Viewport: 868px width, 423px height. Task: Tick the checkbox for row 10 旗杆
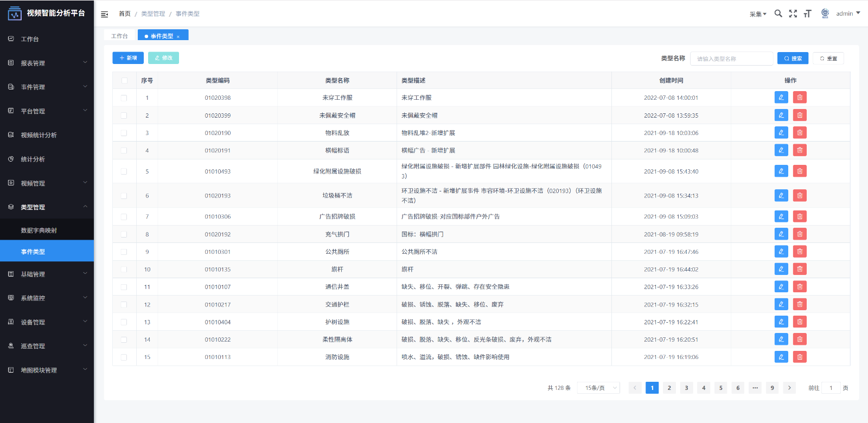click(x=124, y=270)
